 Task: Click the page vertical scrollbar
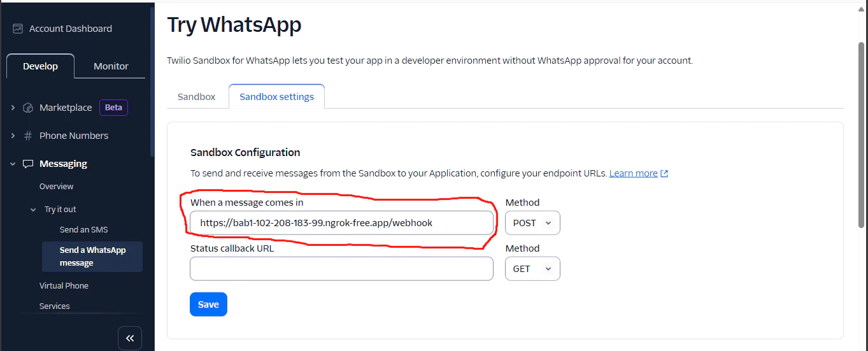862,134
